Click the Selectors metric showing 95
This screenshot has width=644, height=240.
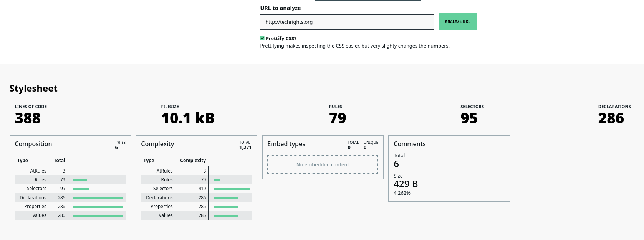click(x=469, y=118)
